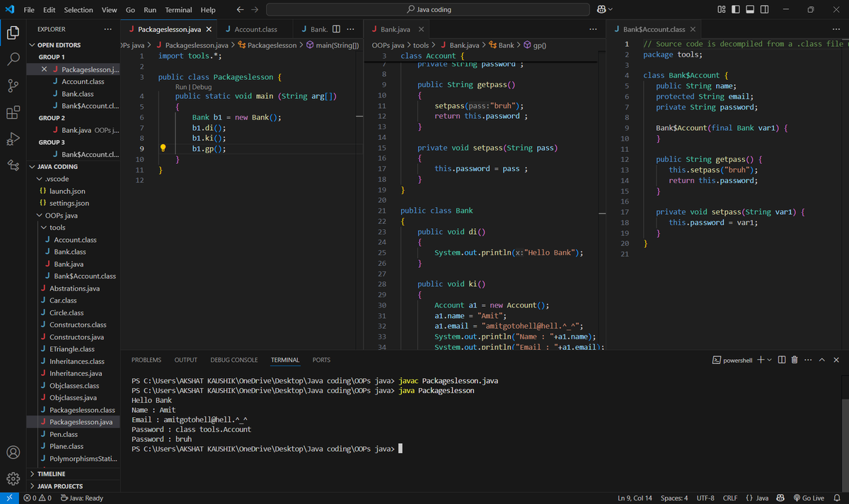The height and width of the screenshot is (504, 849).
Task: Toggle the primary side bar visibility
Action: 736,10
